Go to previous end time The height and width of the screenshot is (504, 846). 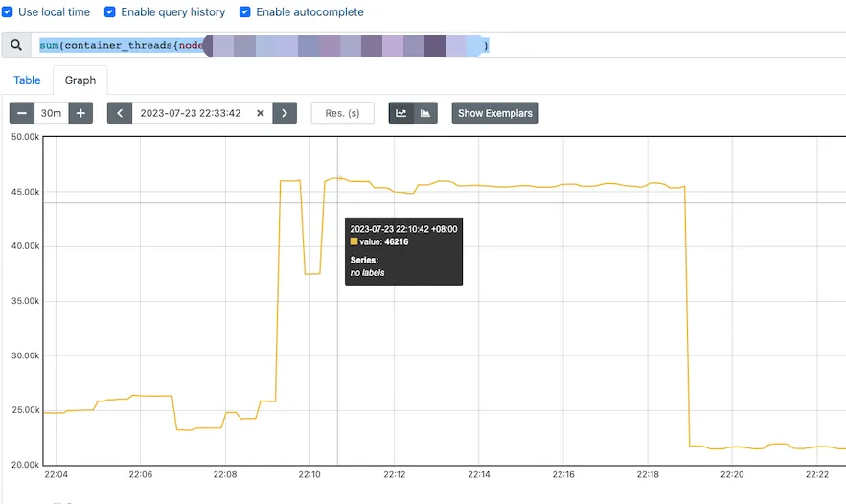click(120, 113)
